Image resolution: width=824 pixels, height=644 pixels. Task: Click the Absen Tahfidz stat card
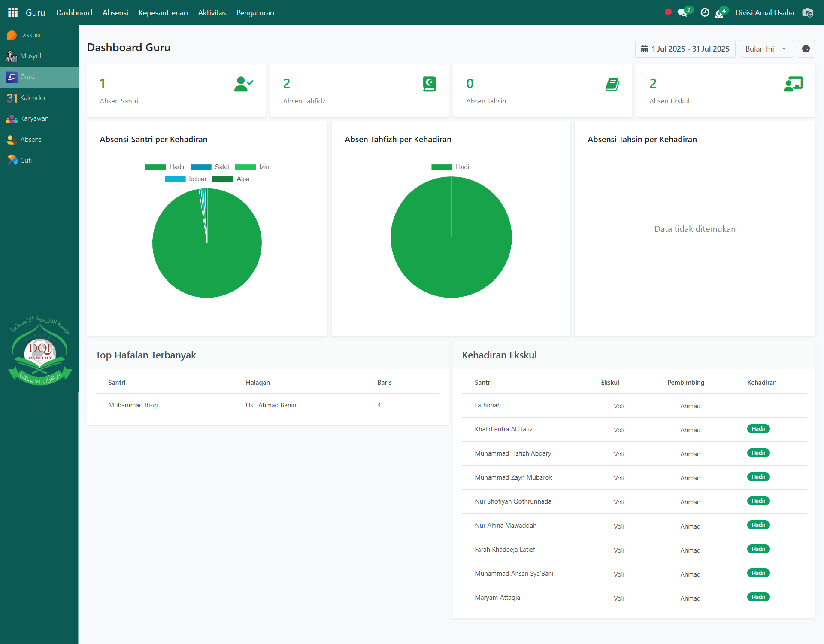pos(359,91)
